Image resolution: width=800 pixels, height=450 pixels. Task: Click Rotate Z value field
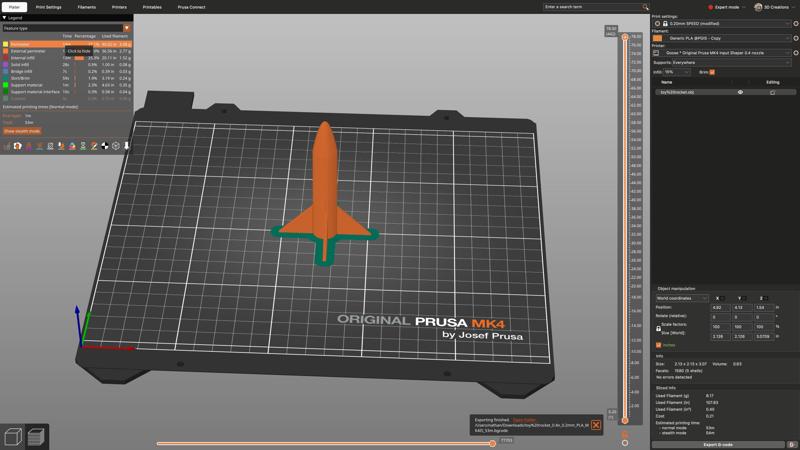click(763, 317)
